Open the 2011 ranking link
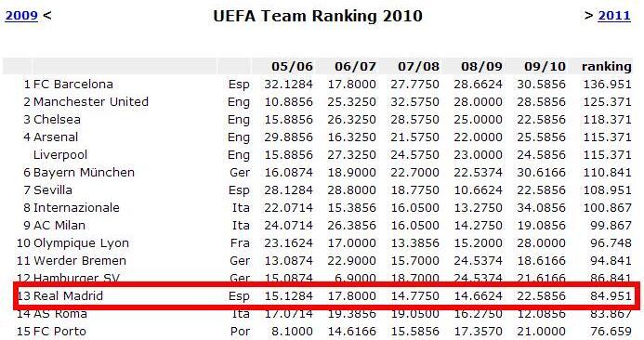 (x=614, y=16)
